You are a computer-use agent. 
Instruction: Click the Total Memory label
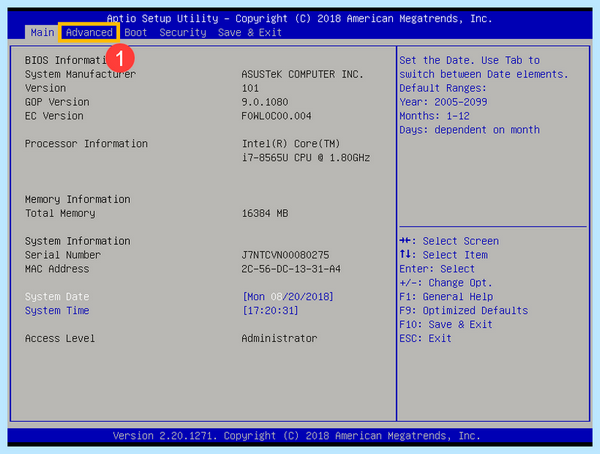[60, 213]
